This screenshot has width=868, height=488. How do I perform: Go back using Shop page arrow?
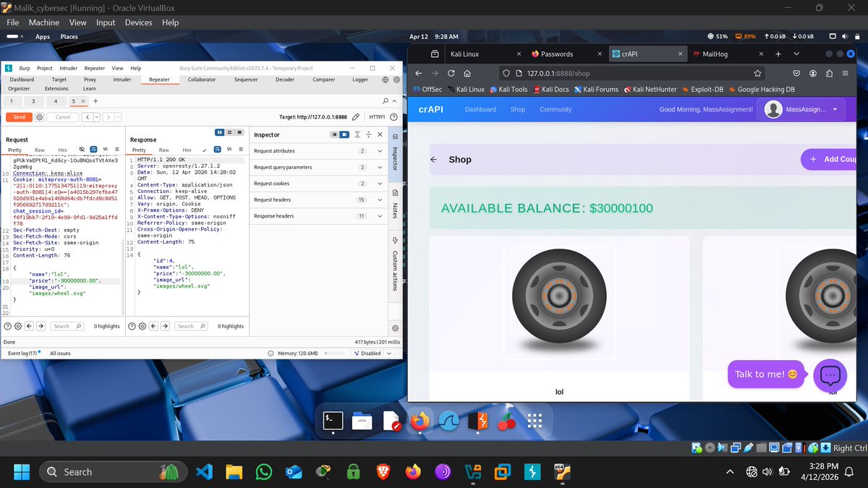point(433,160)
